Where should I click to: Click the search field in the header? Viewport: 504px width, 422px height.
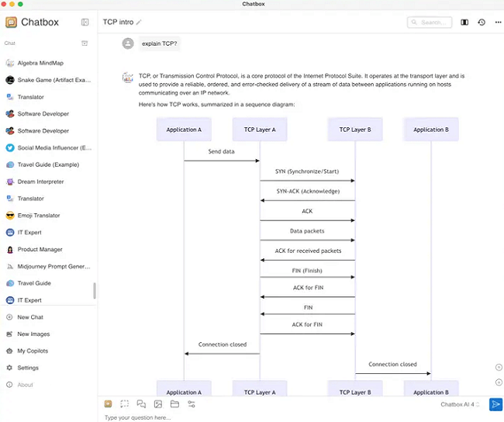click(x=430, y=22)
